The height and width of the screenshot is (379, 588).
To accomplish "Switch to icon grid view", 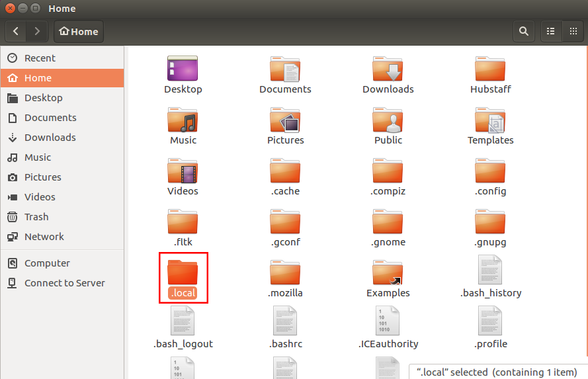I will 573,32.
